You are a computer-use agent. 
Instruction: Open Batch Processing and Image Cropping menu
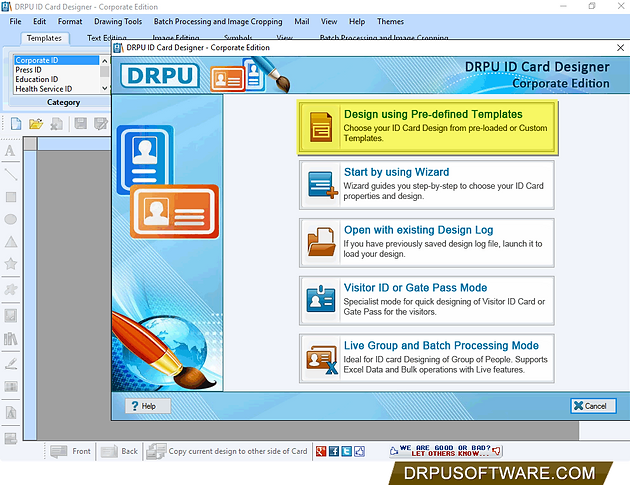[218, 21]
